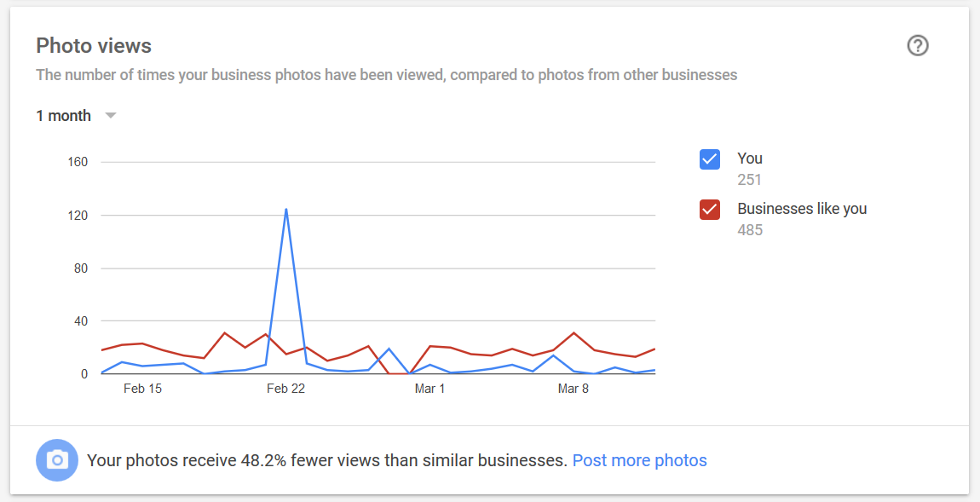Uncheck the red 'Businesses like you' checkbox

click(x=709, y=210)
